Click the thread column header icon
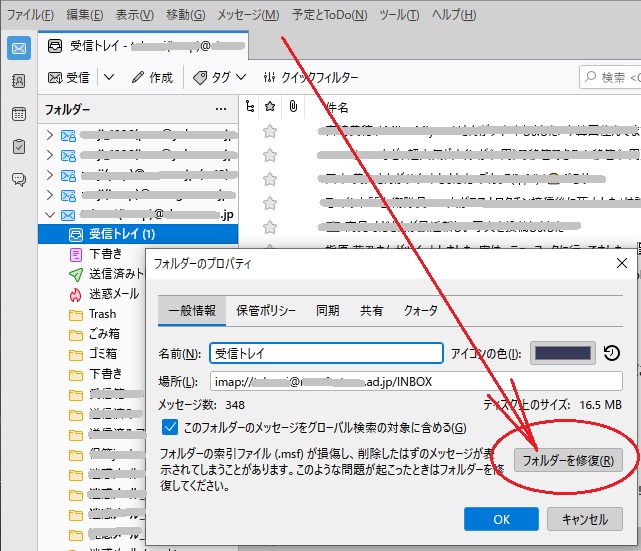 250,107
